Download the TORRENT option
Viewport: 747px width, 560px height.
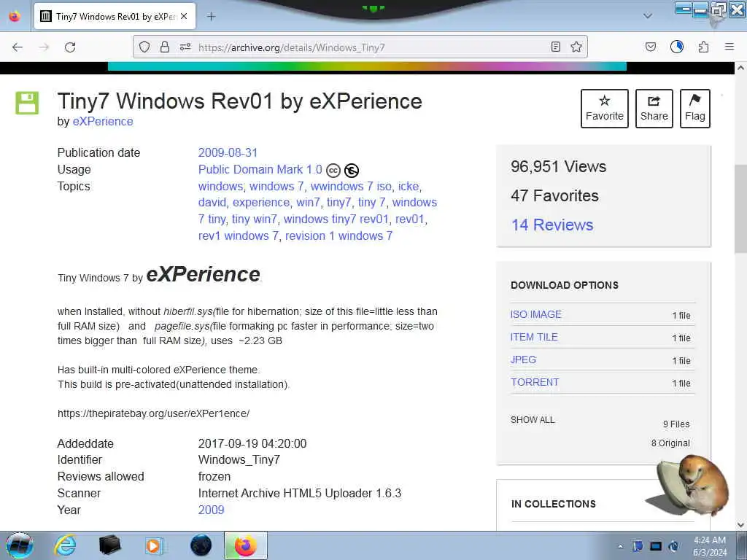click(535, 382)
